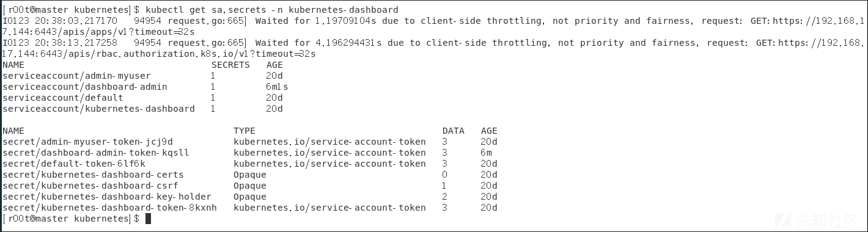Click secret/default-token-6lf6k name

coord(74,164)
